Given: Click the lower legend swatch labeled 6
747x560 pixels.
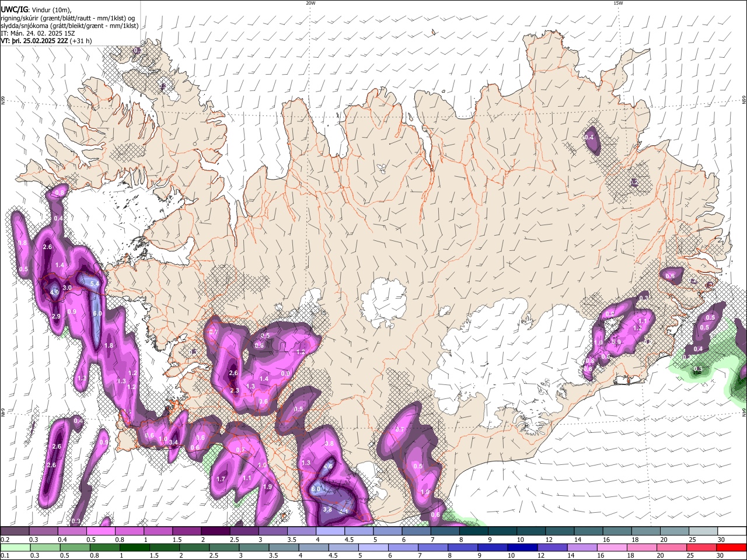Looking at the screenshot, I should pos(403,547).
